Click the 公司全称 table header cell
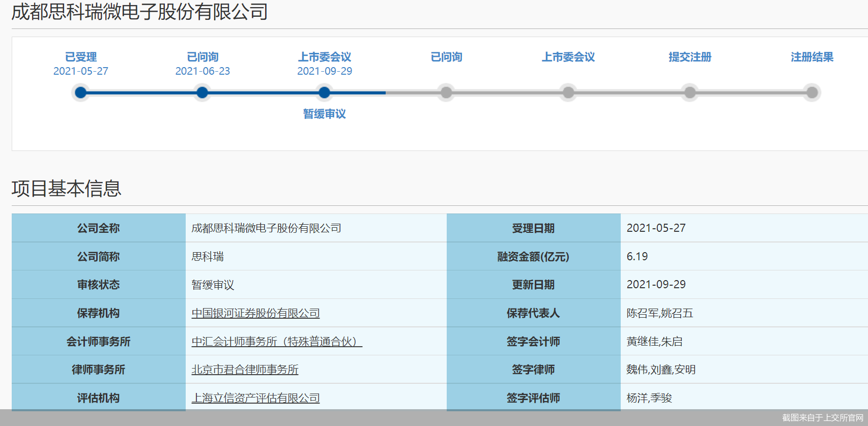 99,228
